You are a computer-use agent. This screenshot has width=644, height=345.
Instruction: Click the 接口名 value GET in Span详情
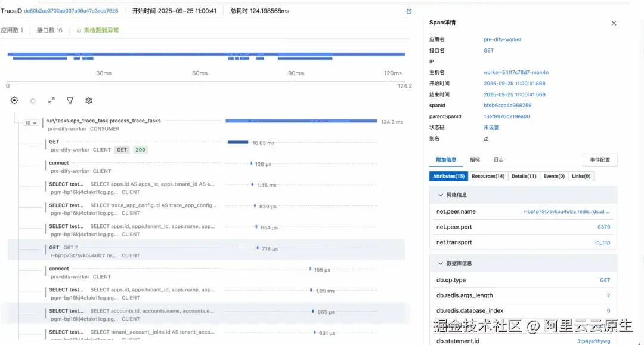(488, 51)
